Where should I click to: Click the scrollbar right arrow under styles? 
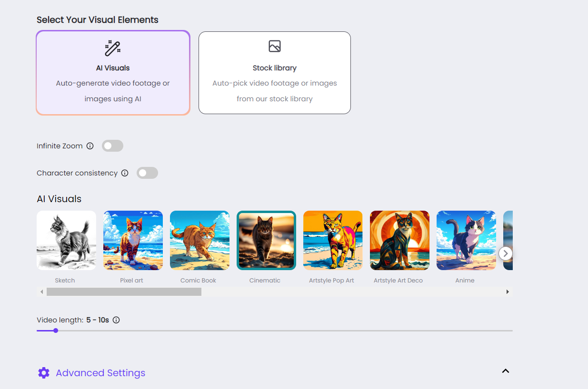point(508,292)
